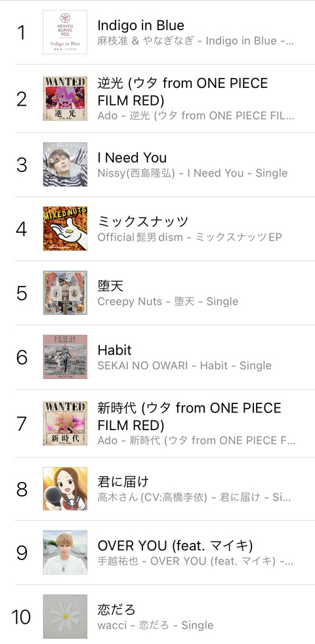Viewport: 315px width, 644px height.
Task: Tap the 君に届け anime girl cover art
Action: tap(65, 489)
